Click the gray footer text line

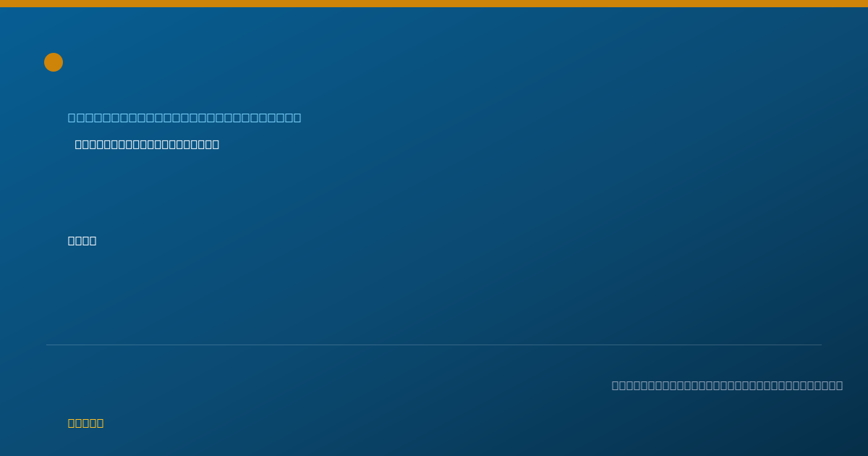[727, 385]
